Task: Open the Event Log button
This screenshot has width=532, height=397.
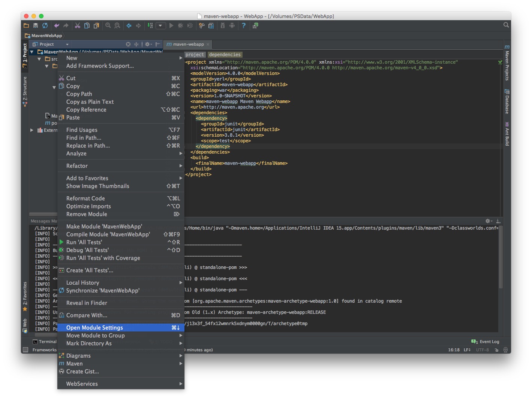Action: point(486,342)
